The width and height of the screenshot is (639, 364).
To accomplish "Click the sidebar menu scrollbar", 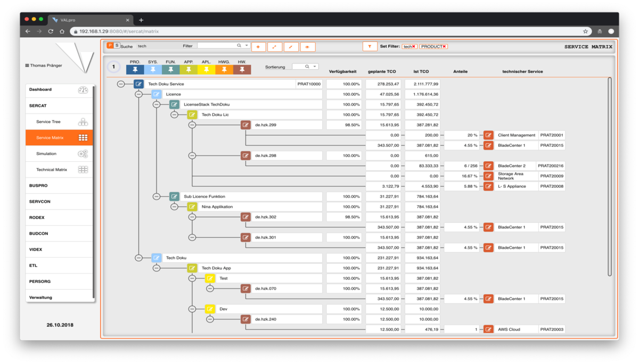I will click(94, 192).
